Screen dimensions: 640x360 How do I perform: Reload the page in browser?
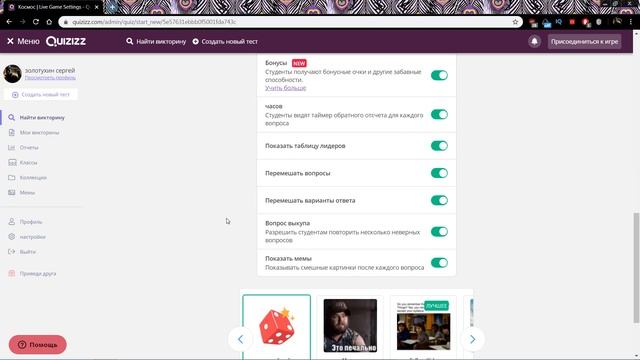click(36, 22)
